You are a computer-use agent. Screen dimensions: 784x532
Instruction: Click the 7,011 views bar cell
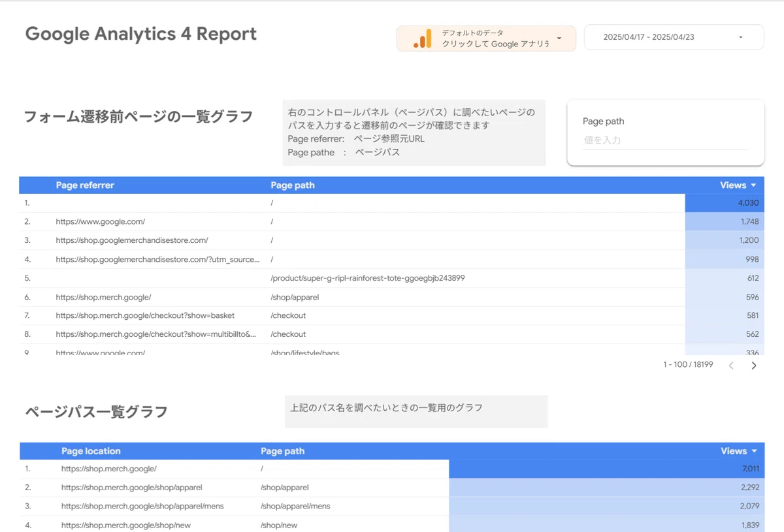[607, 469]
